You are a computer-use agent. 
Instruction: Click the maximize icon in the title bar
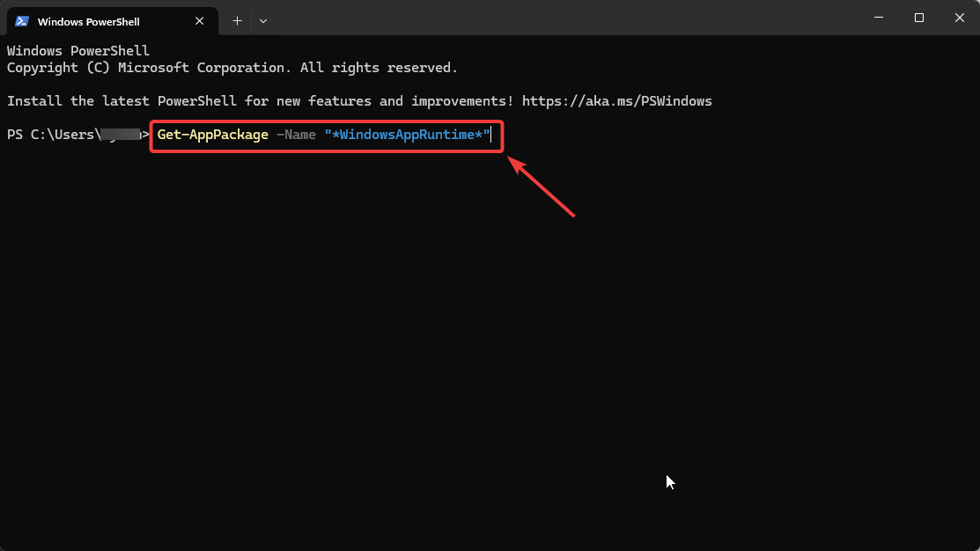(x=918, y=18)
